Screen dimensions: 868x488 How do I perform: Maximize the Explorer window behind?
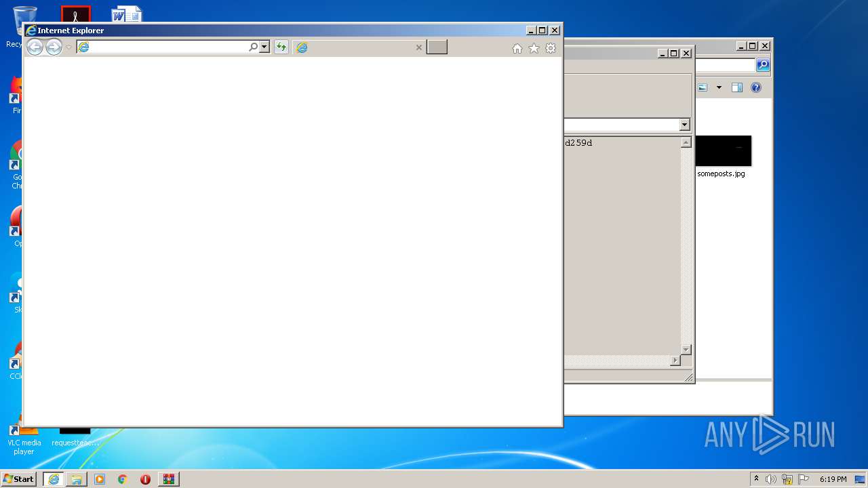753,46
